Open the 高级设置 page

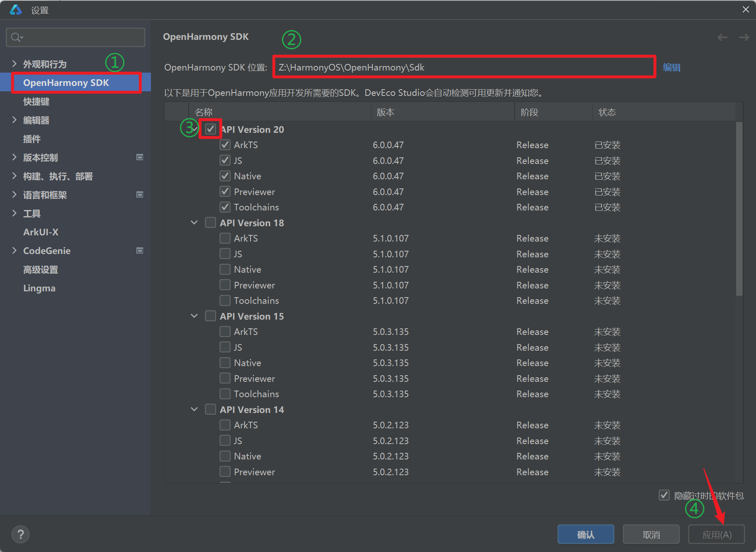tap(41, 270)
